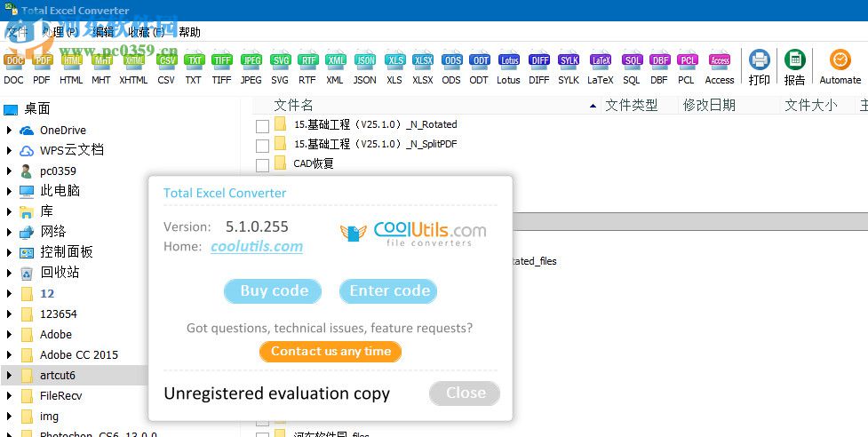The width and height of the screenshot is (868, 437).
Task: Open the 帮助 menu
Action: (190, 32)
